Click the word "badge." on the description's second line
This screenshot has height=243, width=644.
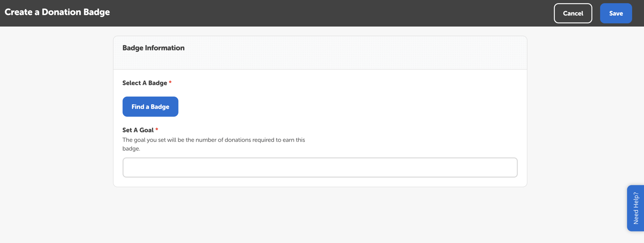[x=131, y=149]
